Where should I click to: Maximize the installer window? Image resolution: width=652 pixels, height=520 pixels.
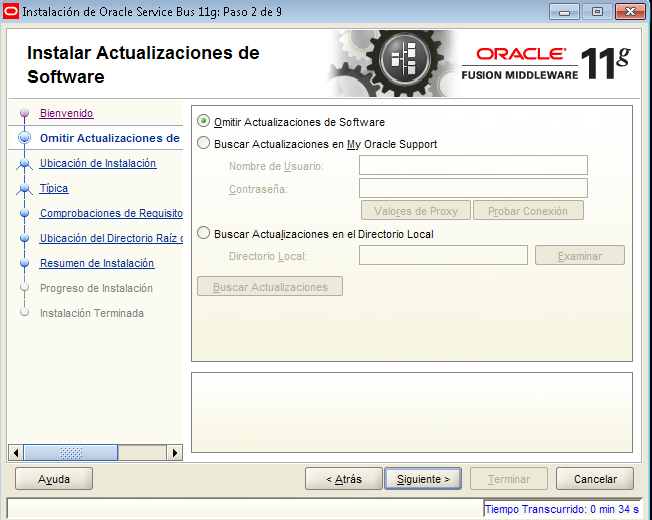(597, 12)
